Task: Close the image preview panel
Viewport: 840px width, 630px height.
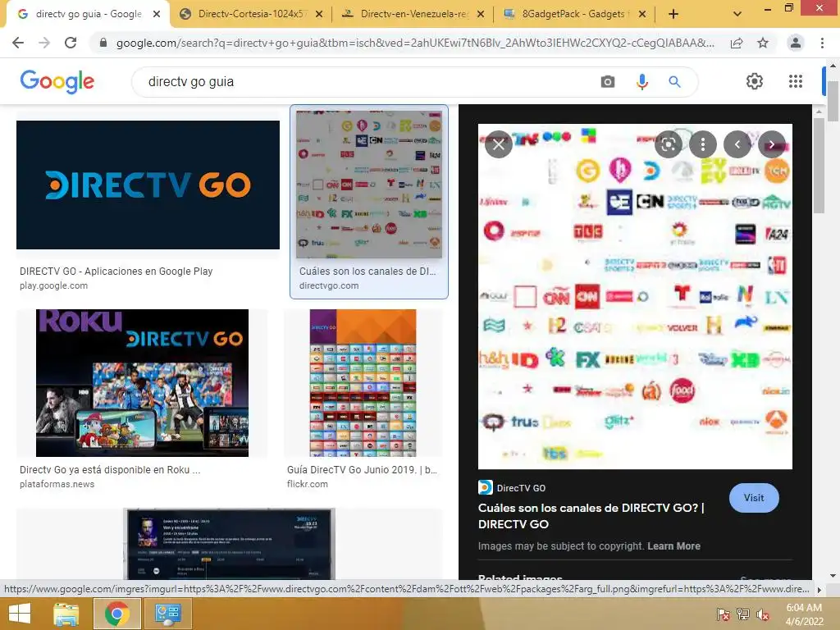Action: [498, 144]
